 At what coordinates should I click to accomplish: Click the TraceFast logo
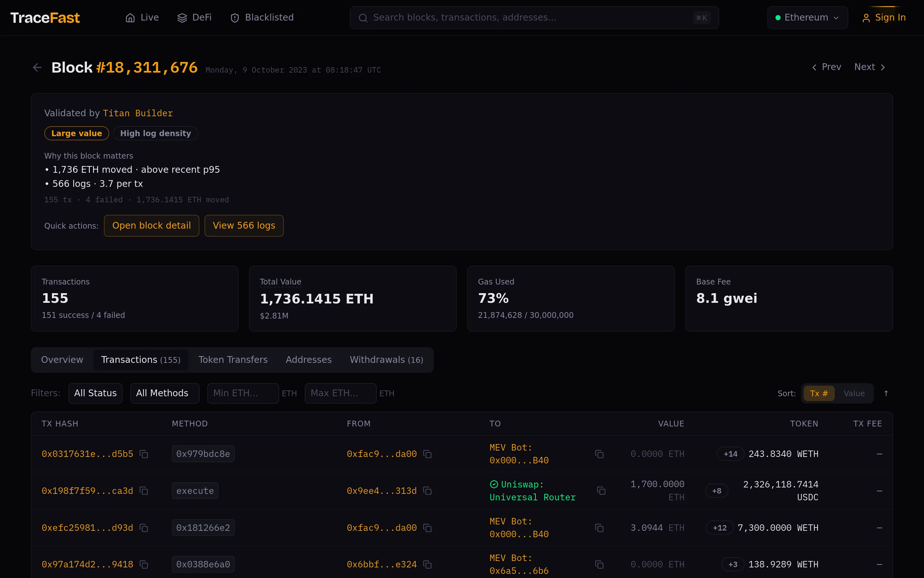(x=45, y=18)
